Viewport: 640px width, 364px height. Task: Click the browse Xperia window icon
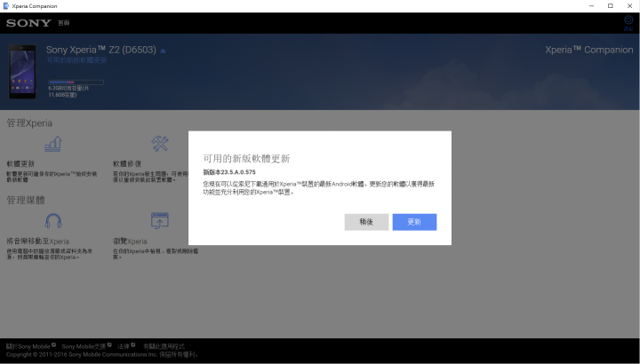[x=160, y=220]
